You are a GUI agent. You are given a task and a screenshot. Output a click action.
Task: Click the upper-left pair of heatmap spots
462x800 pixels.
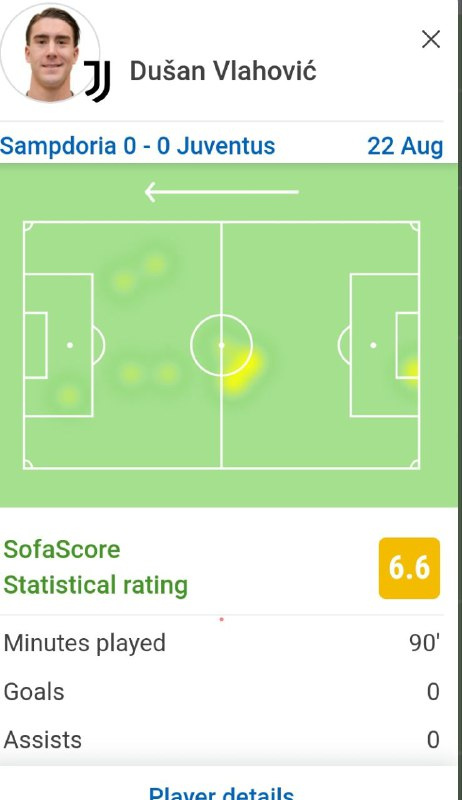(139, 273)
